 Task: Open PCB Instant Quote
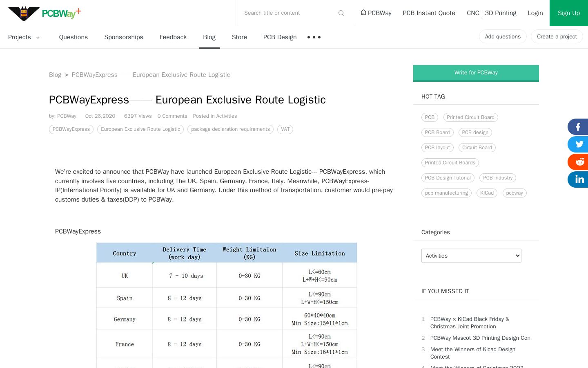pyautogui.click(x=429, y=13)
